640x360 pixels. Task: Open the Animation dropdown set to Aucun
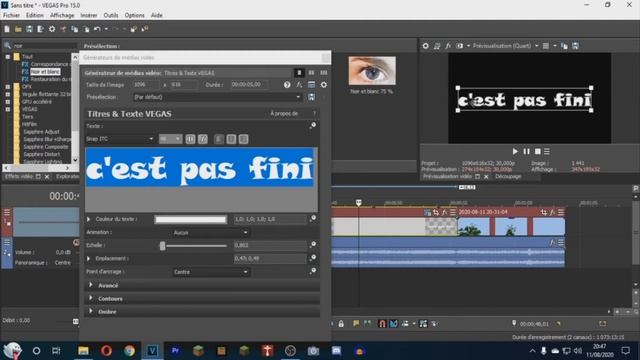click(211, 232)
